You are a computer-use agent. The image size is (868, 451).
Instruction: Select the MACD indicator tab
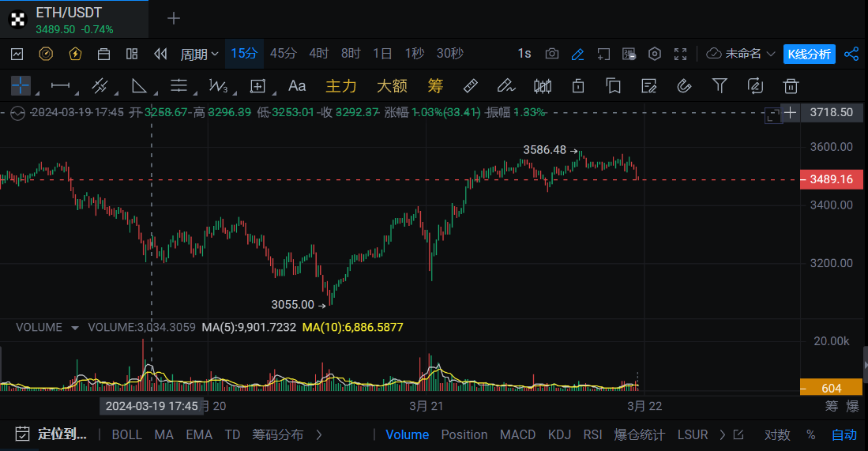click(x=517, y=434)
